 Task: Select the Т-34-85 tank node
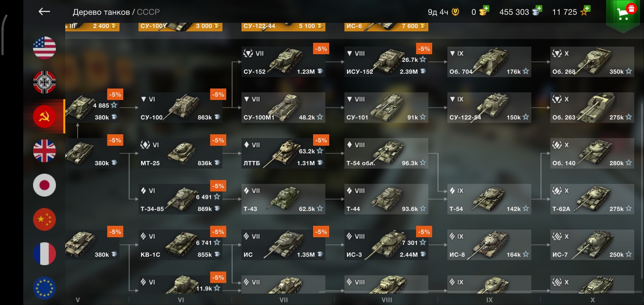pyautogui.click(x=181, y=199)
